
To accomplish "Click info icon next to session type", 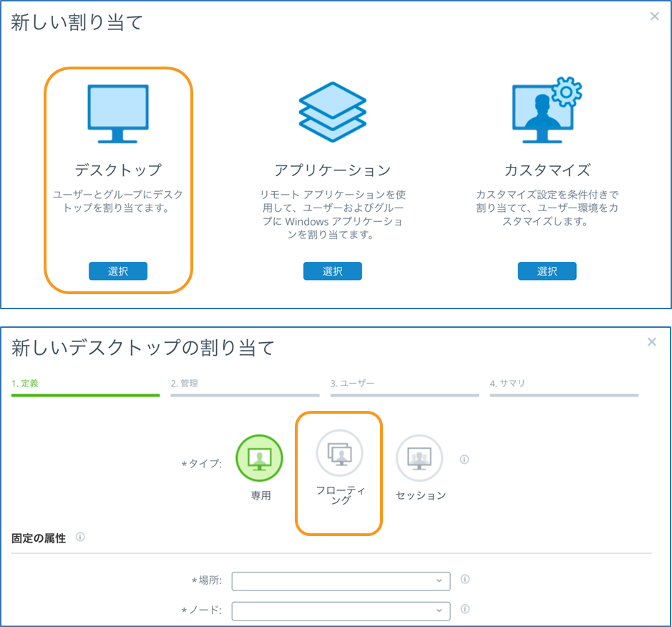I will (464, 460).
